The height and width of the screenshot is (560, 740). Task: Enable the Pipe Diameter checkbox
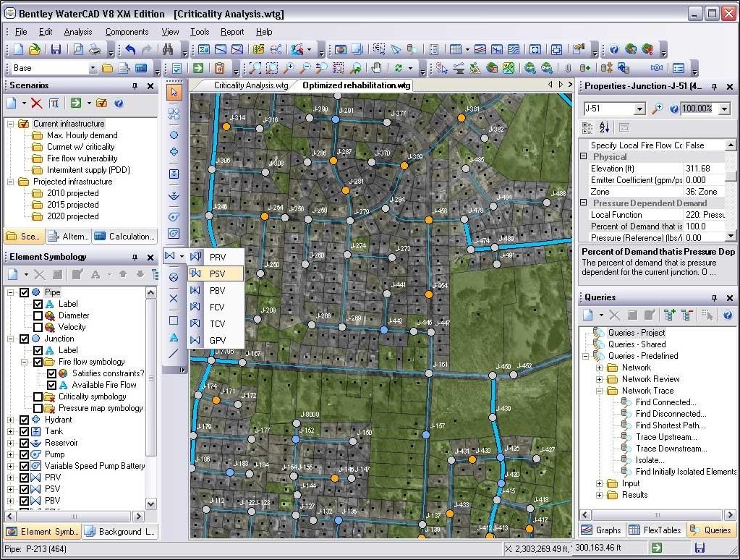[38, 315]
